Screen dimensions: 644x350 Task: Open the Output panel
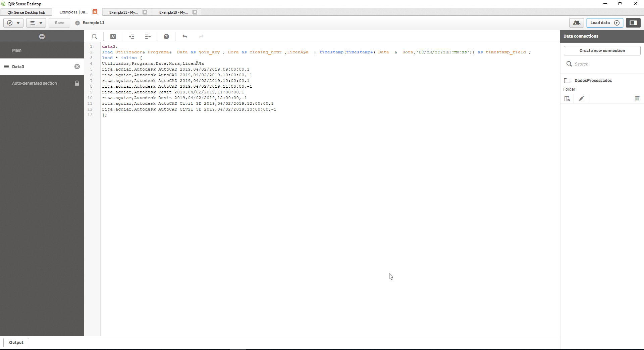16,343
